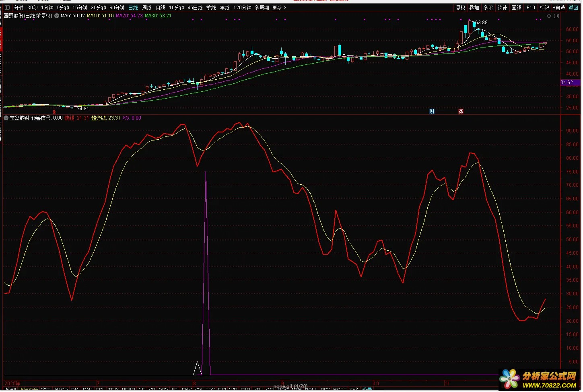Open the 统计 statistics tool
This screenshot has width=583, height=392.
(x=502, y=8)
